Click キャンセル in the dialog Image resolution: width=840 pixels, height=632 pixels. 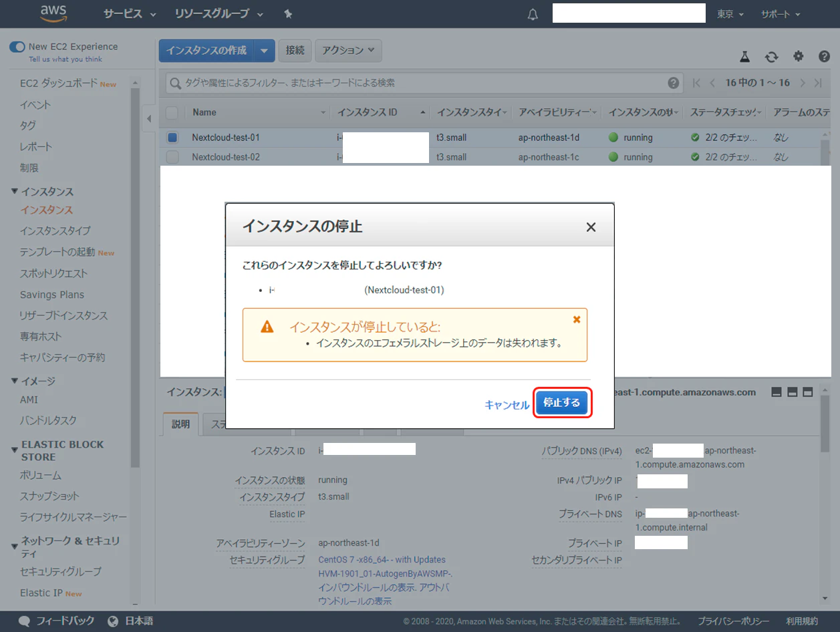coord(507,405)
